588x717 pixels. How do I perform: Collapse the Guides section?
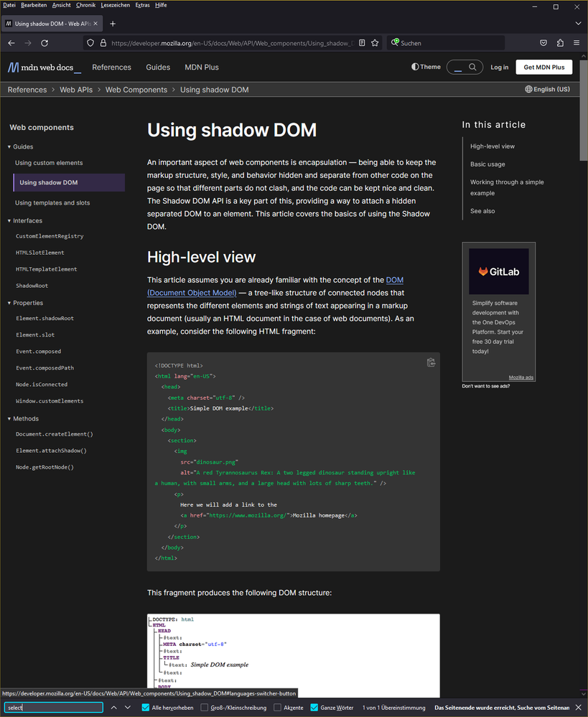(x=21, y=147)
